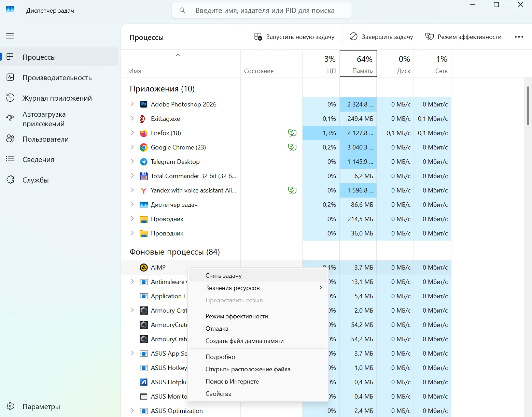Click the Task Manager app icon in title bar
Image resolution: width=532 pixels, height=417 pixels.
pos(10,10)
